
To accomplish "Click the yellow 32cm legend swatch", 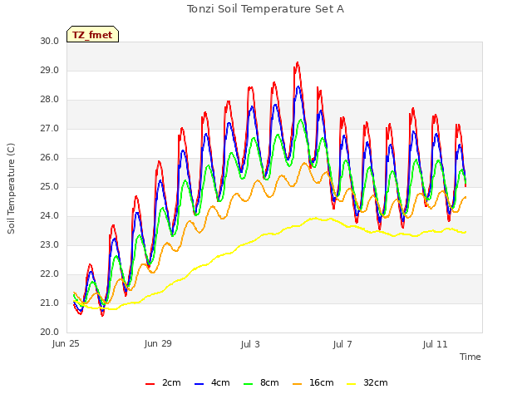I will 352,384.
